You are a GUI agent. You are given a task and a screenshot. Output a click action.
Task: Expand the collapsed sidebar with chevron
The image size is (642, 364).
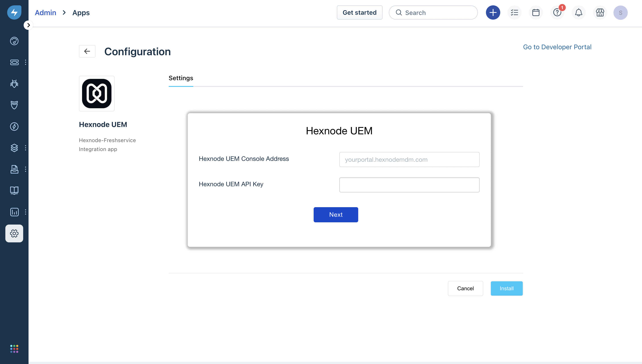28,25
